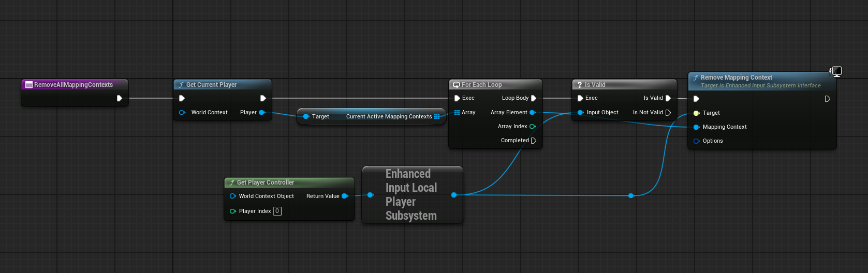The width and height of the screenshot is (868, 273).
Task: Click the For Each Loop Body pin
Action: [x=534, y=98]
